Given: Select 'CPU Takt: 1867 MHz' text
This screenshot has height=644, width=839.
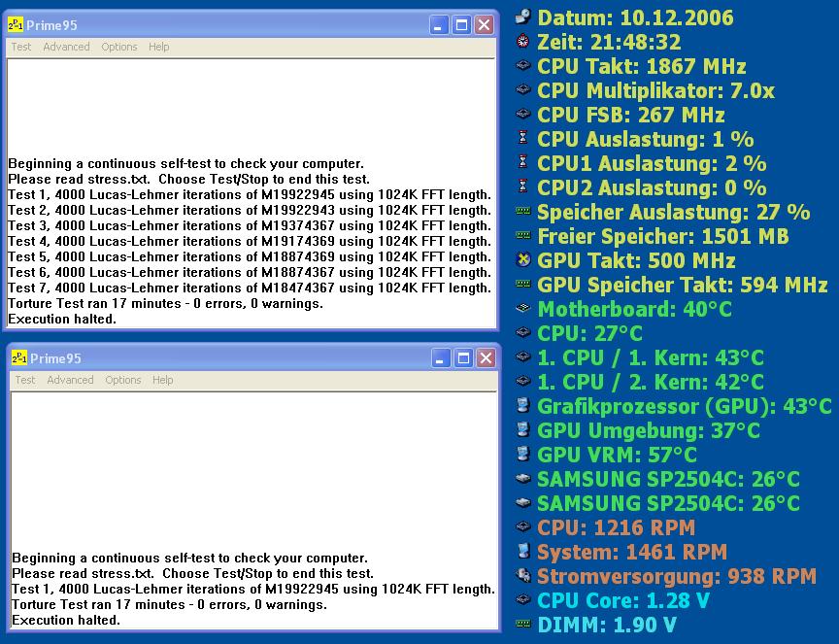Looking at the screenshot, I should point(642,66).
